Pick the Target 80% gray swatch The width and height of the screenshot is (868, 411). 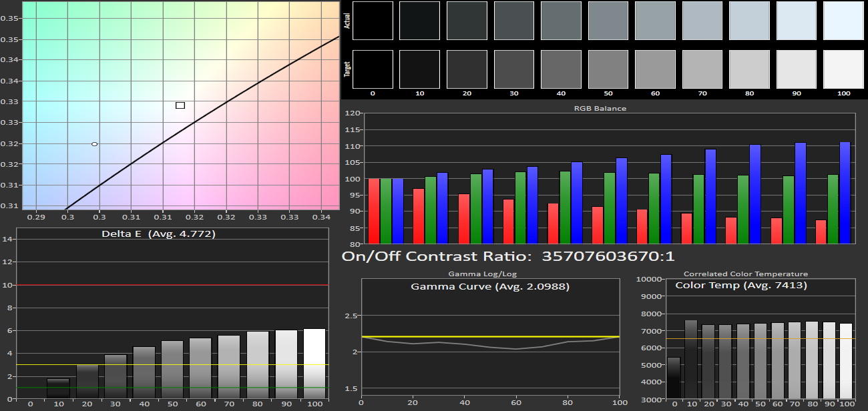coord(748,69)
